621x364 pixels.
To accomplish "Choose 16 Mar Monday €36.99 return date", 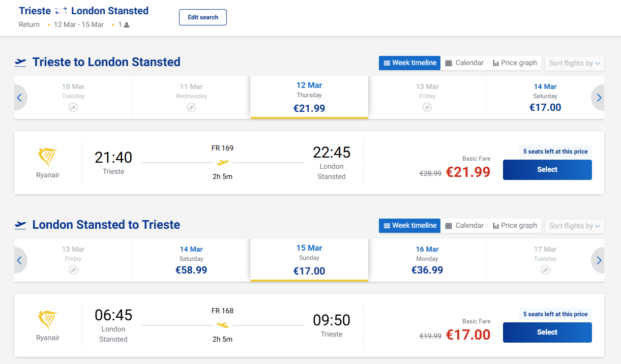I will [427, 260].
